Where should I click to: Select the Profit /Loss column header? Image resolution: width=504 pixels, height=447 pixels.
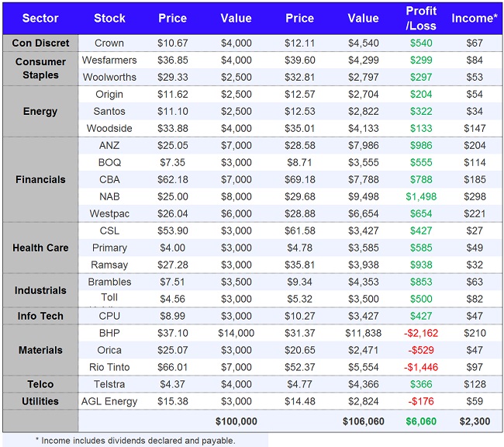click(x=421, y=18)
